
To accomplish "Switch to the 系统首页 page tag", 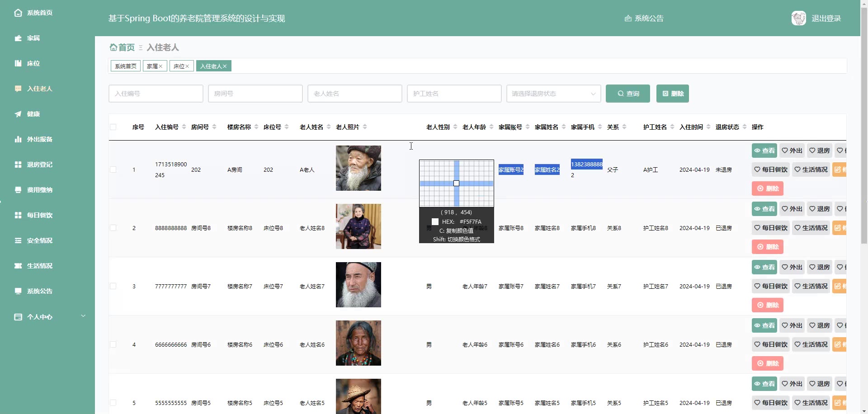I will pyautogui.click(x=126, y=66).
